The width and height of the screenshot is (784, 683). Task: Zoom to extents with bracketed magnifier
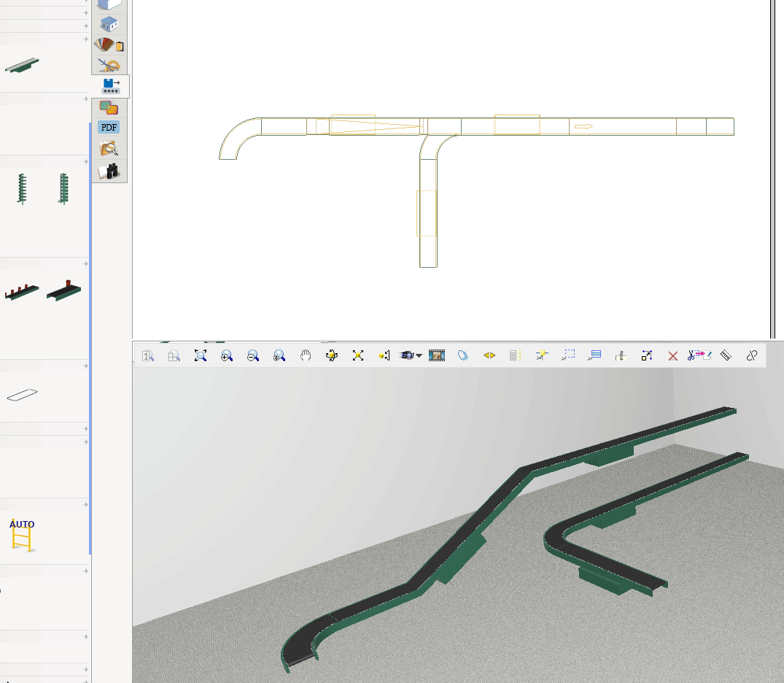click(201, 356)
